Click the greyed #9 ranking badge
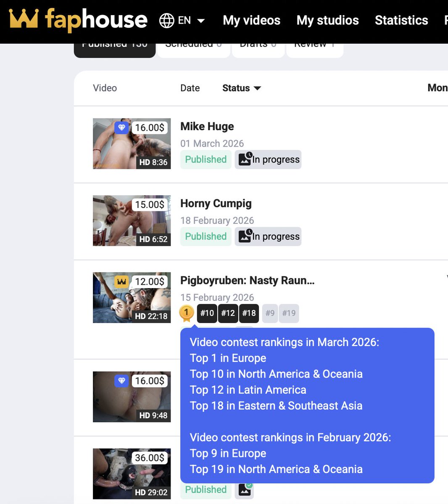This screenshot has height=504, width=448. (x=270, y=313)
